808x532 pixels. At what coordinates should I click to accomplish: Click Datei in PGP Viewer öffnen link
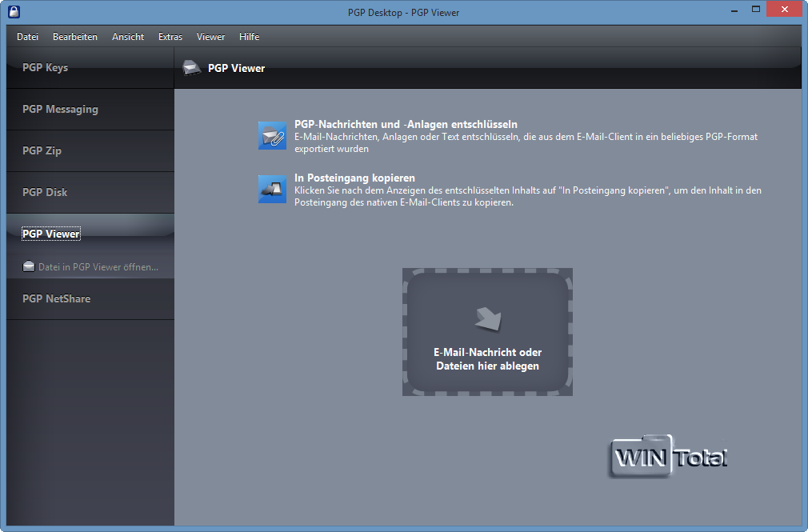tap(98, 267)
